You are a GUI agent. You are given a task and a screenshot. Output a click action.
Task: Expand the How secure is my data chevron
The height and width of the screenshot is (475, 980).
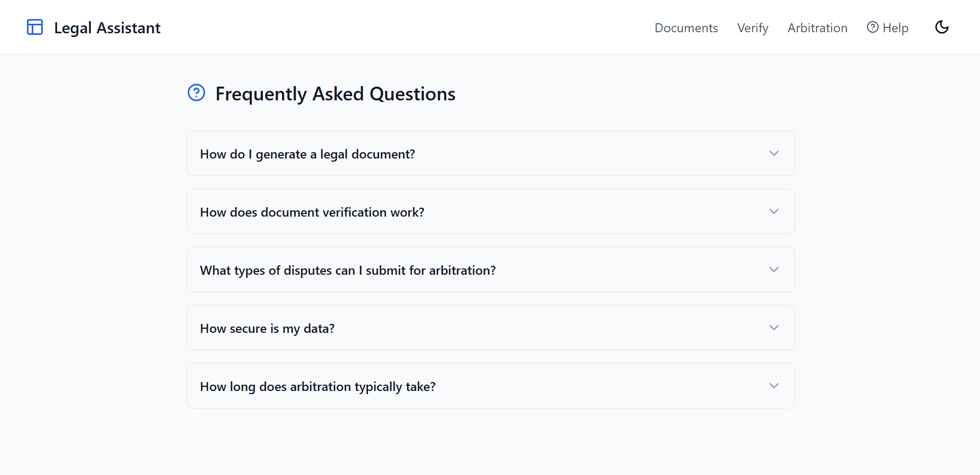point(774,328)
